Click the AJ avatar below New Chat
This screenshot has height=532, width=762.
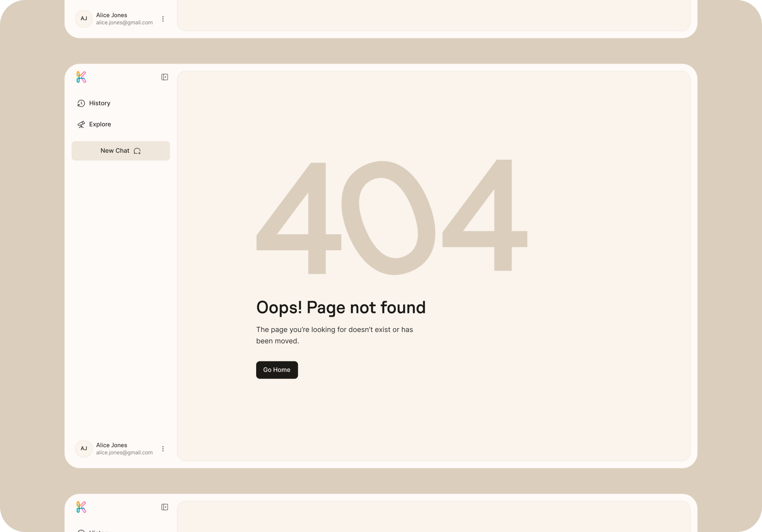pos(84,449)
